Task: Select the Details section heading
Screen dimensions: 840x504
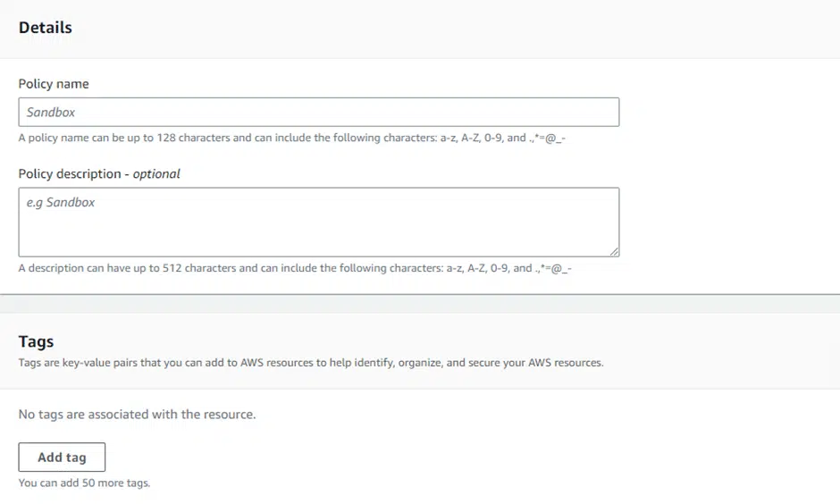Action: [x=45, y=28]
